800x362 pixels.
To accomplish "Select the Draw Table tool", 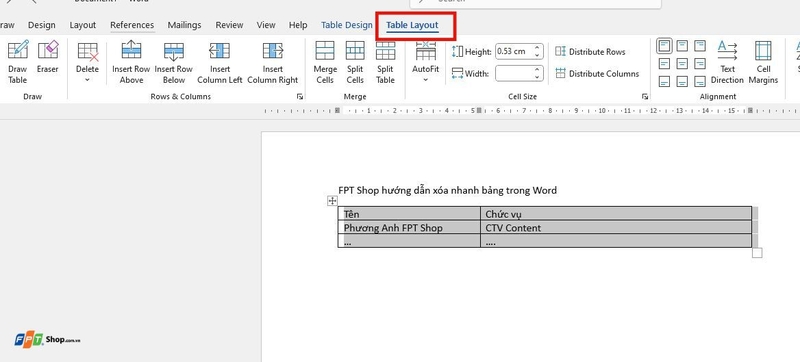I will 17,63.
